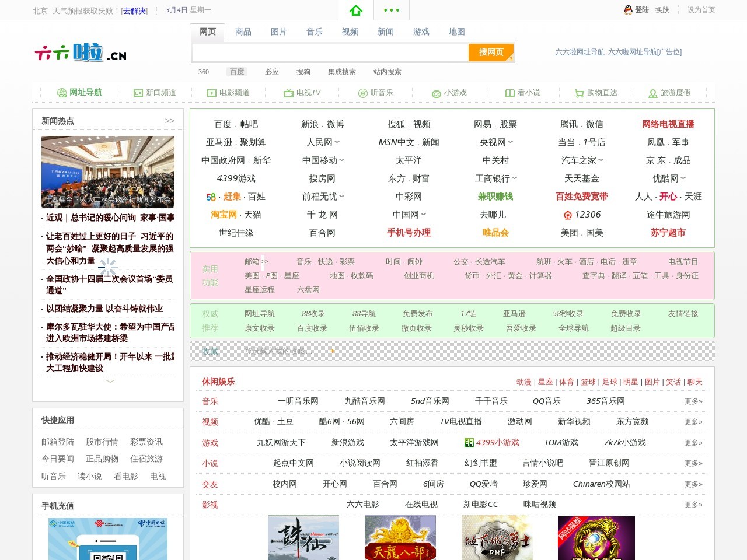The image size is (747, 560).
Task: Switch to the 图片 search tab
Action: (x=279, y=32)
